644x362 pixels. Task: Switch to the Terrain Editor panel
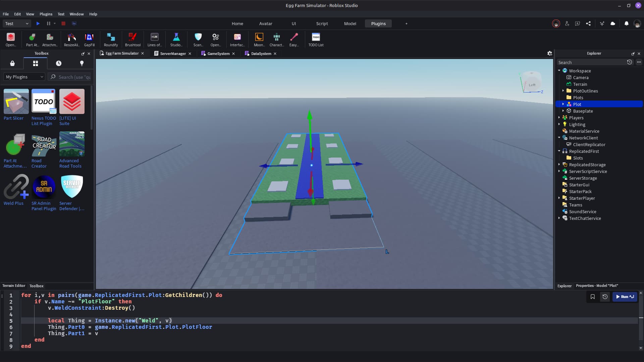point(14,286)
